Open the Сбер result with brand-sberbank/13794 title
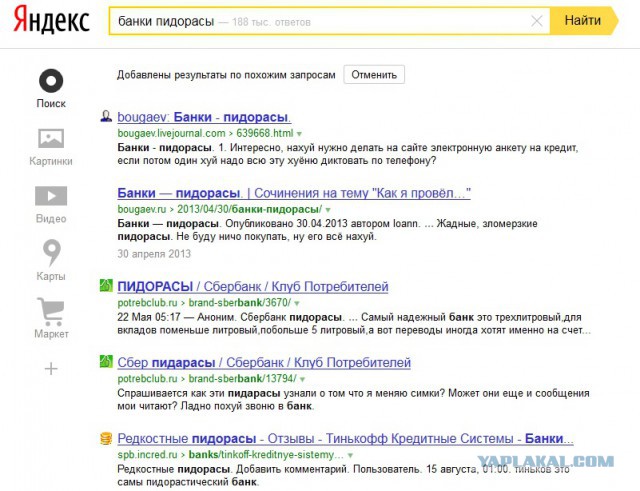This screenshot has width=640, height=491. [264, 362]
